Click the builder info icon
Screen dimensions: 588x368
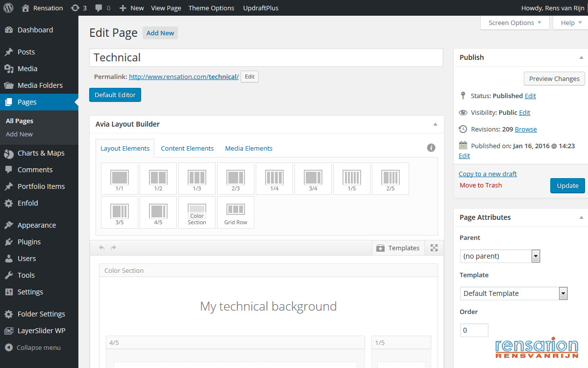click(x=431, y=148)
